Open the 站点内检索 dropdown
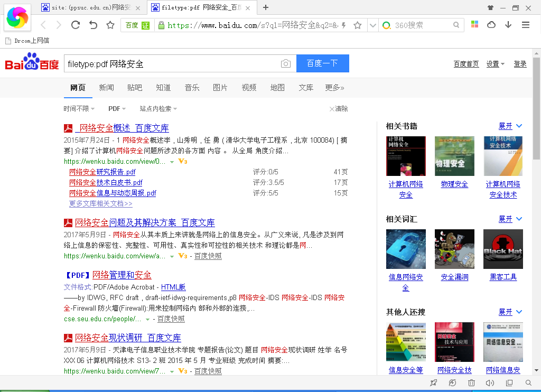 coord(158,109)
